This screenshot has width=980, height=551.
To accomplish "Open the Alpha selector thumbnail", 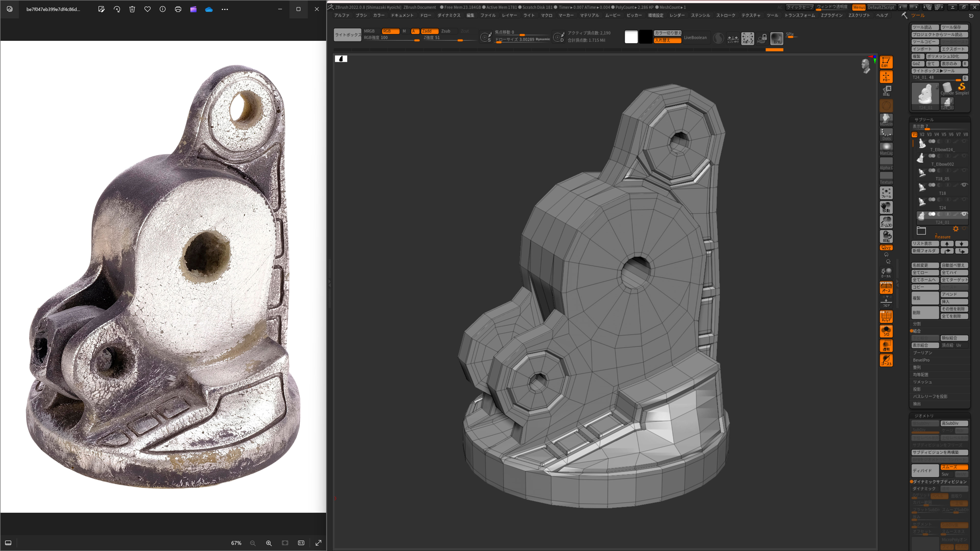I will pyautogui.click(x=886, y=164).
